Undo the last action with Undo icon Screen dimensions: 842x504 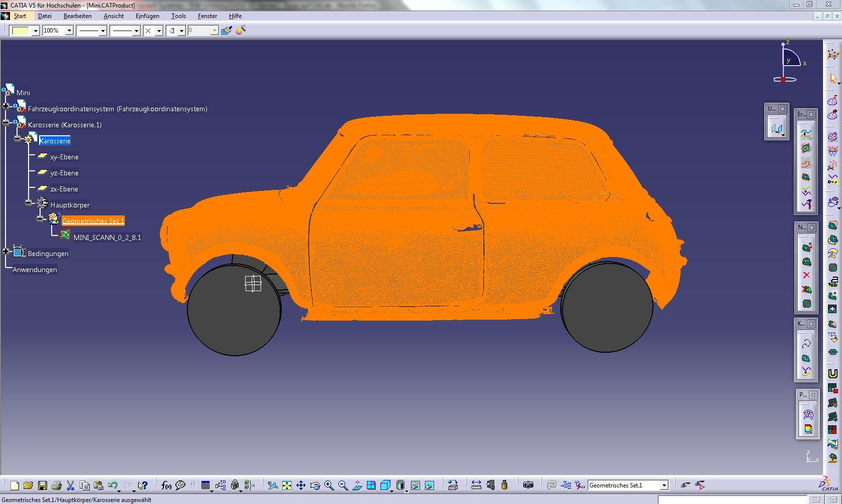113,485
